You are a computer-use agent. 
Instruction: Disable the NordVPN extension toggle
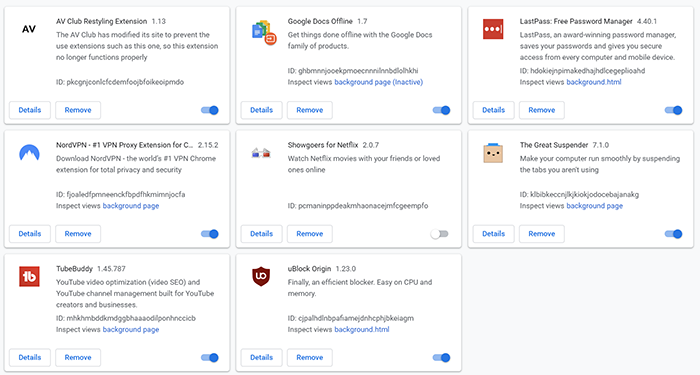(210, 234)
